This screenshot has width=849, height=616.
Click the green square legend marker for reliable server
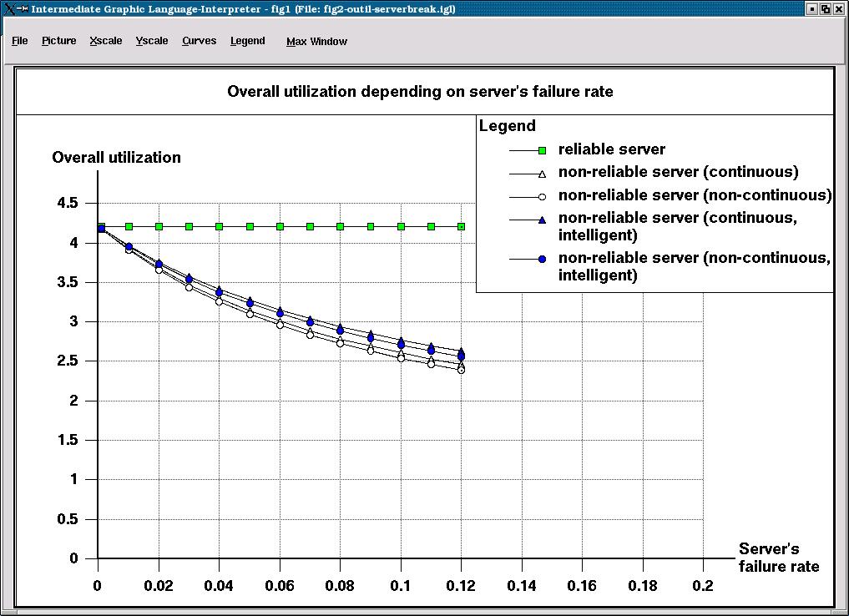pyautogui.click(x=542, y=150)
